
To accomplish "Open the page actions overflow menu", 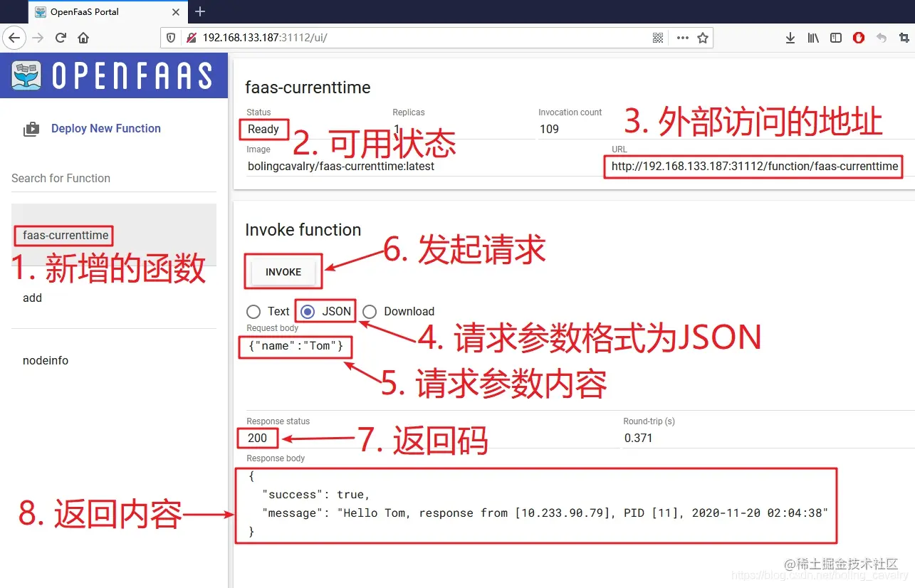I will tap(681, 38).
